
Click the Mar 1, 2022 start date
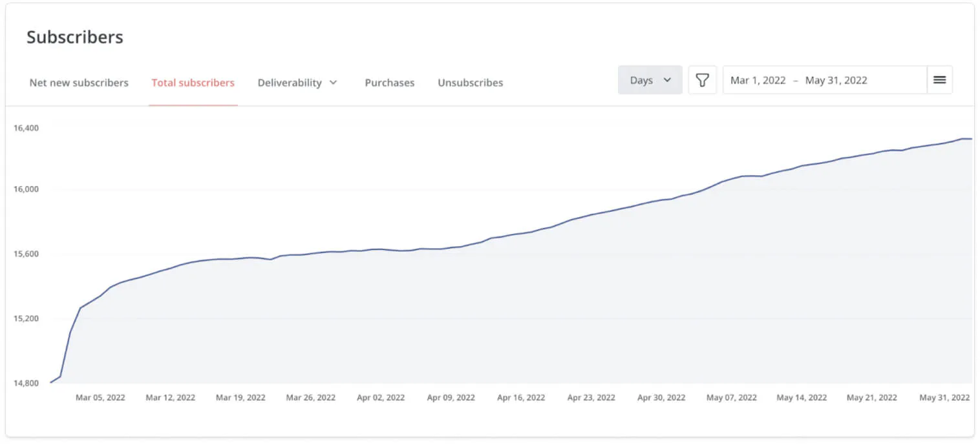click(758, 80)
